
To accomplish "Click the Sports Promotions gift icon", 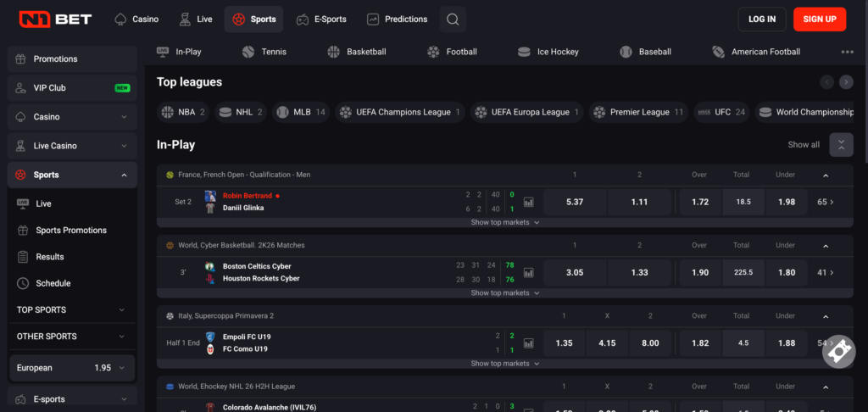I will point(23,231).
